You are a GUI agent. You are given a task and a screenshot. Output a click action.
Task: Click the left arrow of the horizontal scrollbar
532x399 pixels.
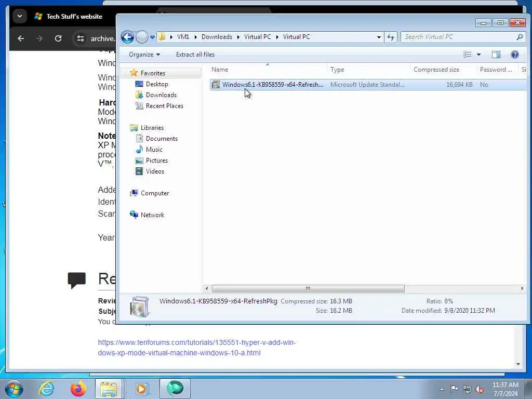(207, 288)
